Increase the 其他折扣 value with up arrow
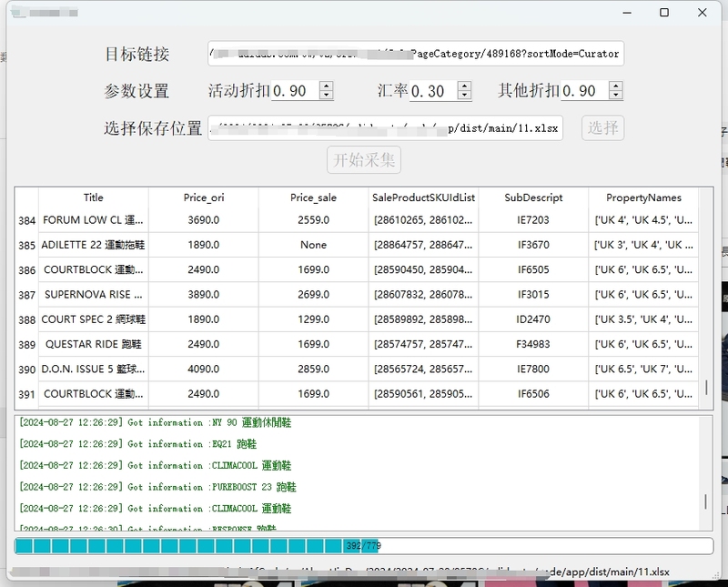This screenshot has width=728, height=587. click(x=616, y=86)
